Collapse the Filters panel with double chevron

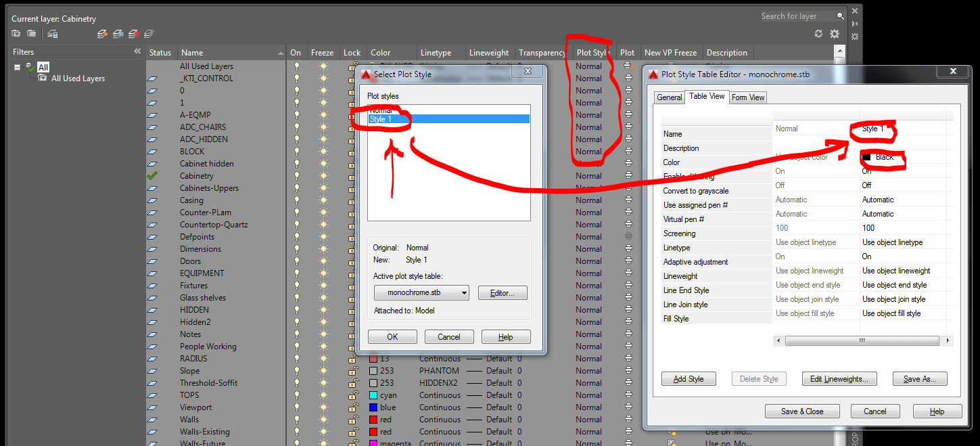pyautogui.click(x=137, y=51)
